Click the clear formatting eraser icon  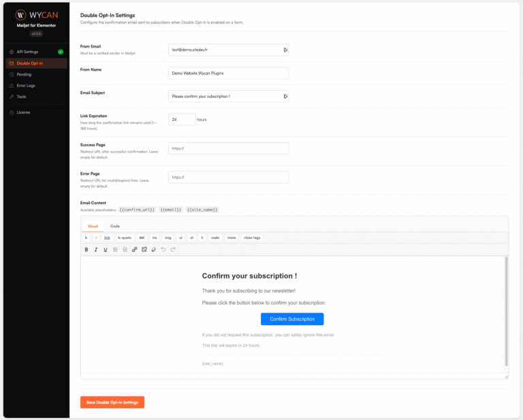154,249
